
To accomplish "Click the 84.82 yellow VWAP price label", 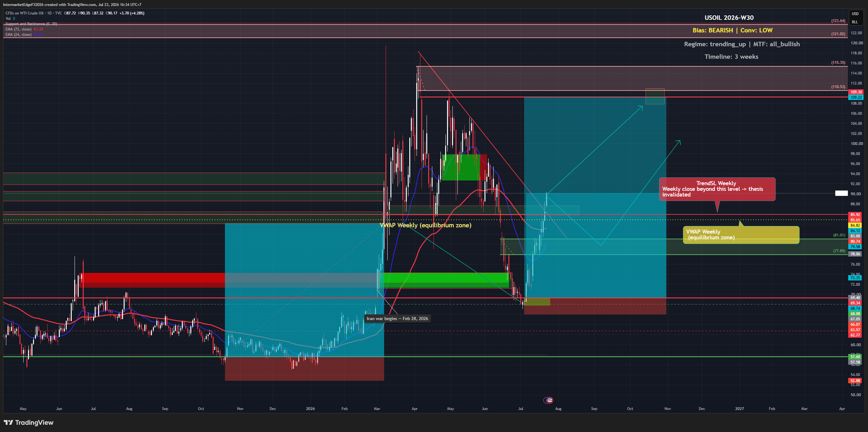I will (x=855, y=225).
